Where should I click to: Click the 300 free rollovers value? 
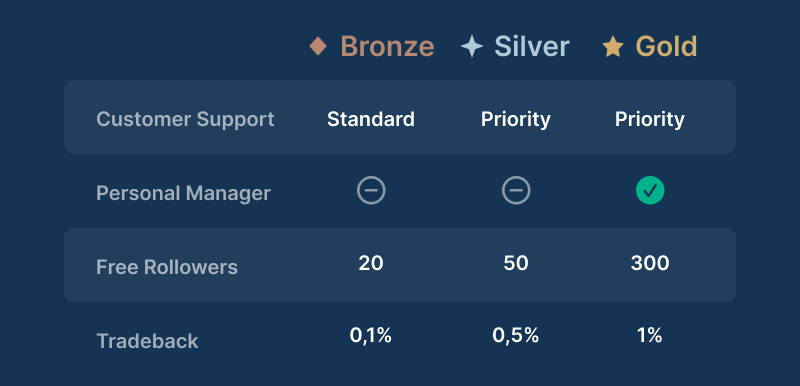(650, 263)
